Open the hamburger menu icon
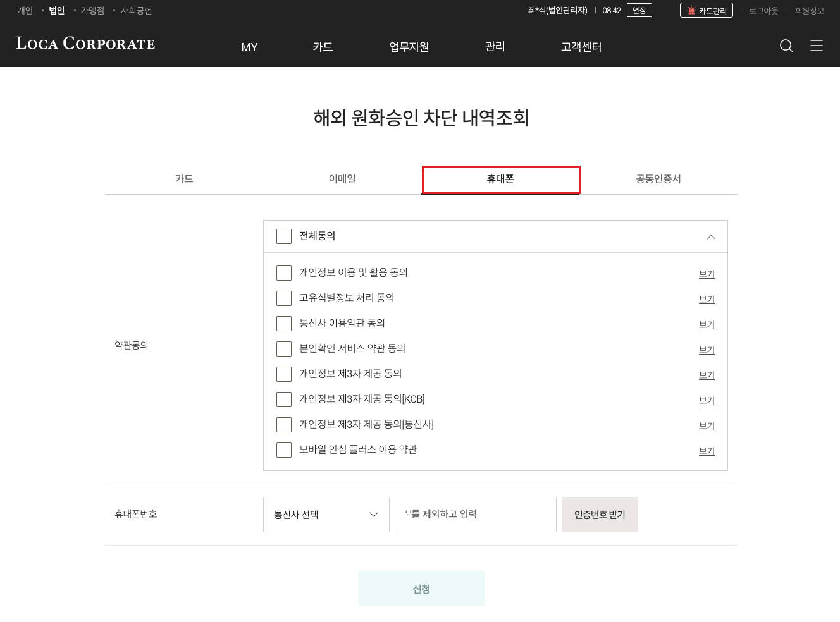The width and height of the screenshot is (840, 622). (x=817, y=46)
